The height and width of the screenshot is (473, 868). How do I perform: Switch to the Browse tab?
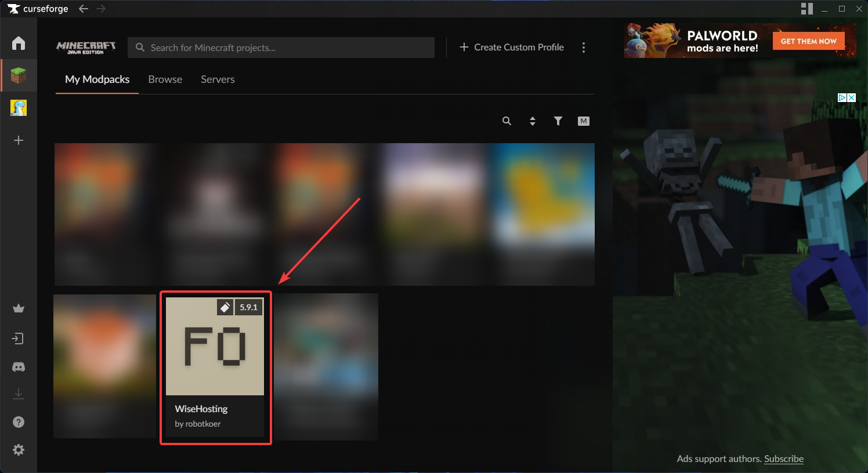click(165, 79)
